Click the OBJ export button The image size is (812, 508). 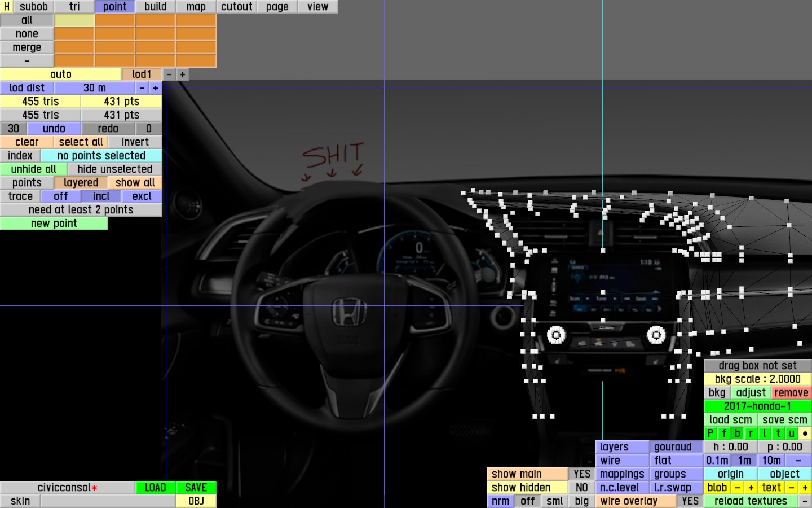(x=196, y=501)
